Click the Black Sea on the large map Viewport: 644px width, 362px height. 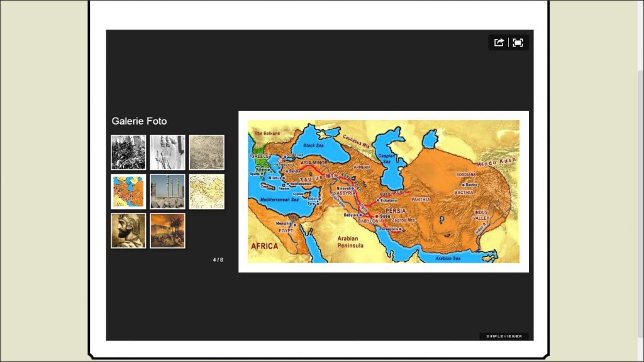(313, 145)
